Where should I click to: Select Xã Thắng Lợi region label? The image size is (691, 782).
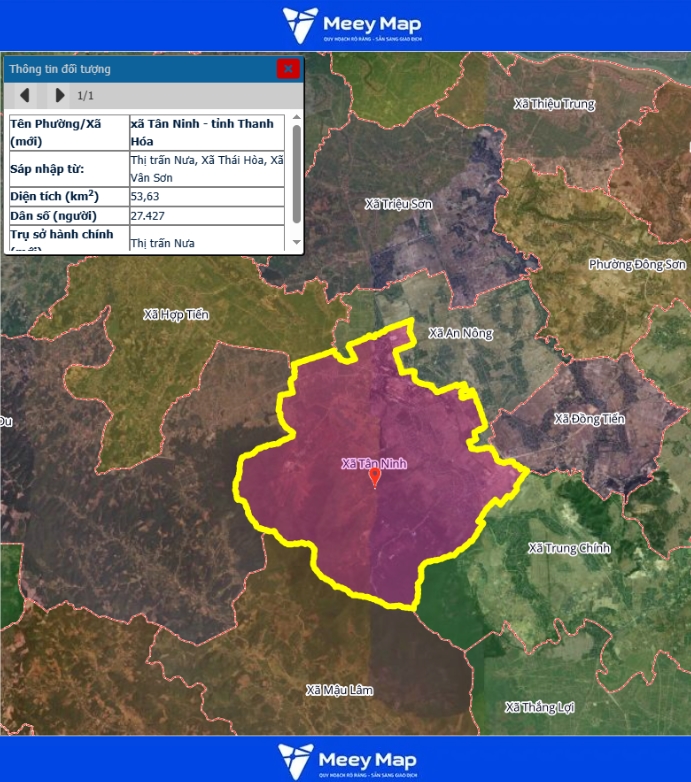click(x=540, y=707)
